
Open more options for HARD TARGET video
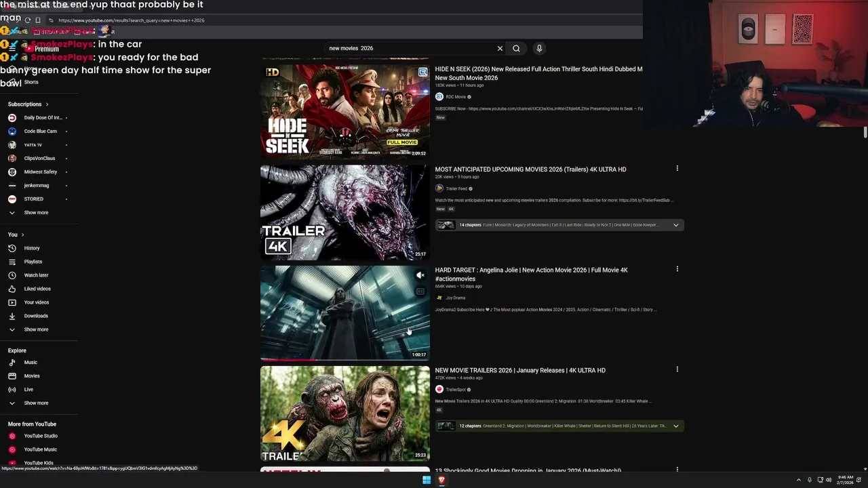point(677,269)
